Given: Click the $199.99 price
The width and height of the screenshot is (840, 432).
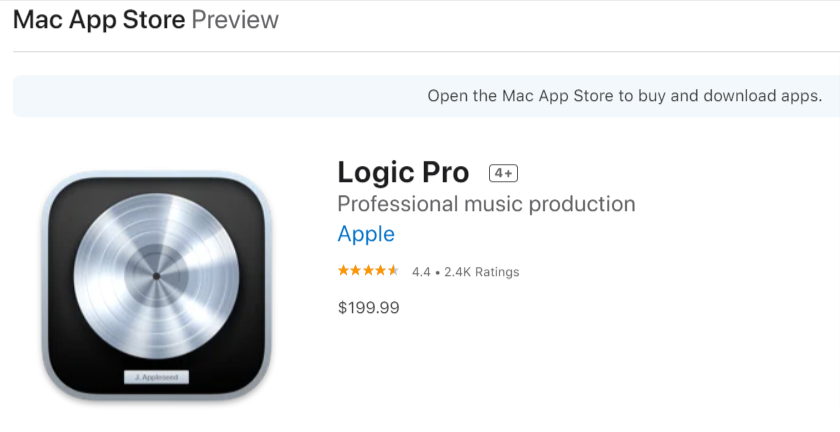Looking at the screenshot, I should tap(369, 308).
